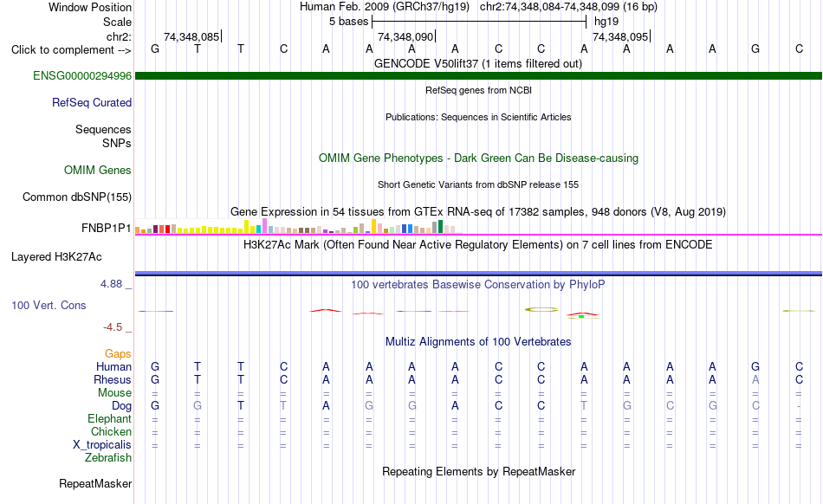The image size is (823, 504).
Task: Open 'RefSeq genes from NCBI' track title
Action: coord(478,90)
